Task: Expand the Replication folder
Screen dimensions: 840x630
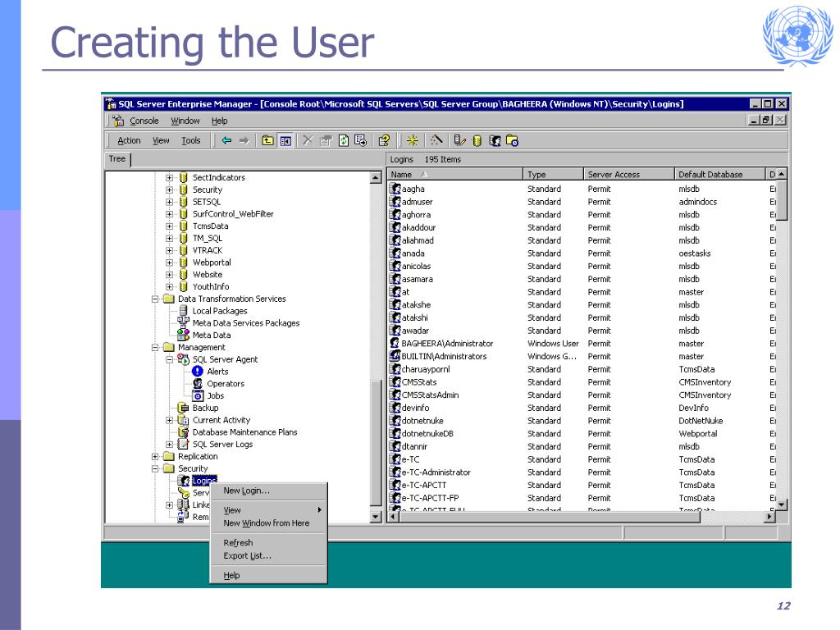Action: click(155, 456)
